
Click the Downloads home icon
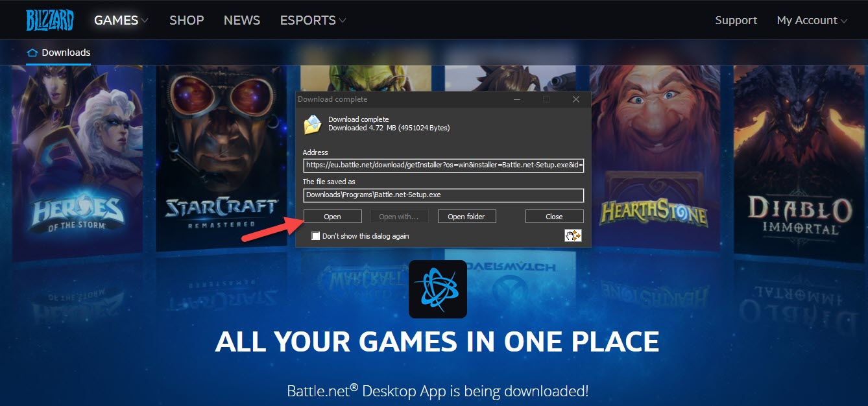tap(32, 53)
